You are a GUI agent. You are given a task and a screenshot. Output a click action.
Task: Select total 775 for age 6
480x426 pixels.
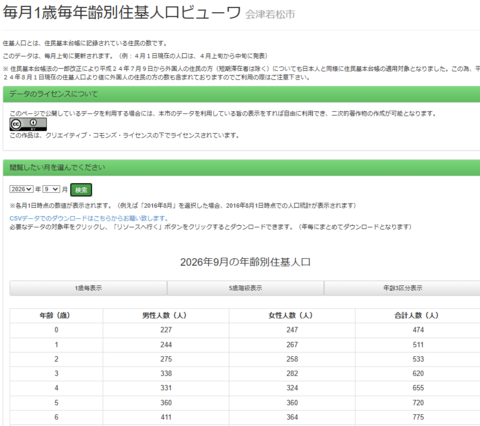pos(418,417)
